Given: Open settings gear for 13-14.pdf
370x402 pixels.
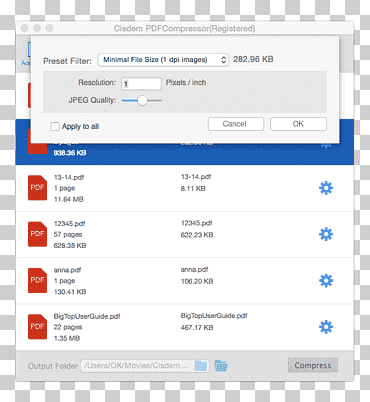Looking at the screenshot, I should point(326,188).
